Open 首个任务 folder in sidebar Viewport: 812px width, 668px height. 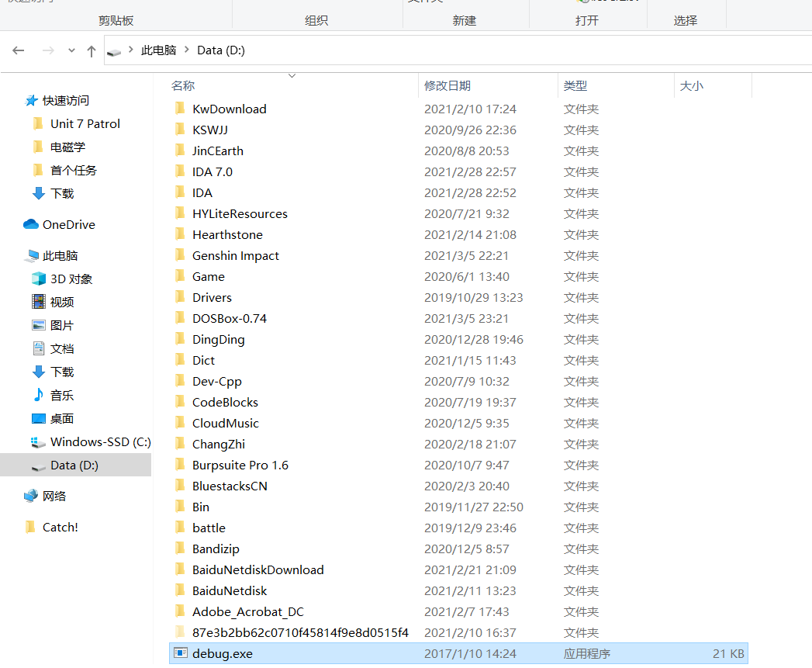[x=74, y=171]
